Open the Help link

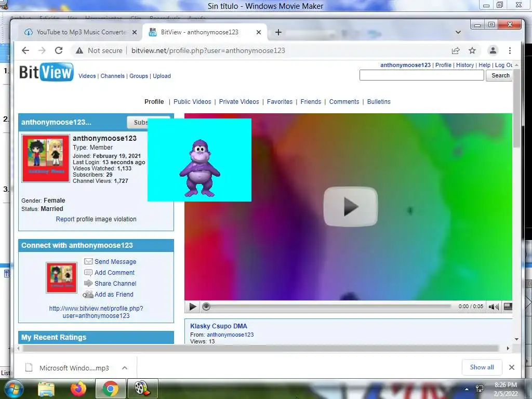click(485, 65)
